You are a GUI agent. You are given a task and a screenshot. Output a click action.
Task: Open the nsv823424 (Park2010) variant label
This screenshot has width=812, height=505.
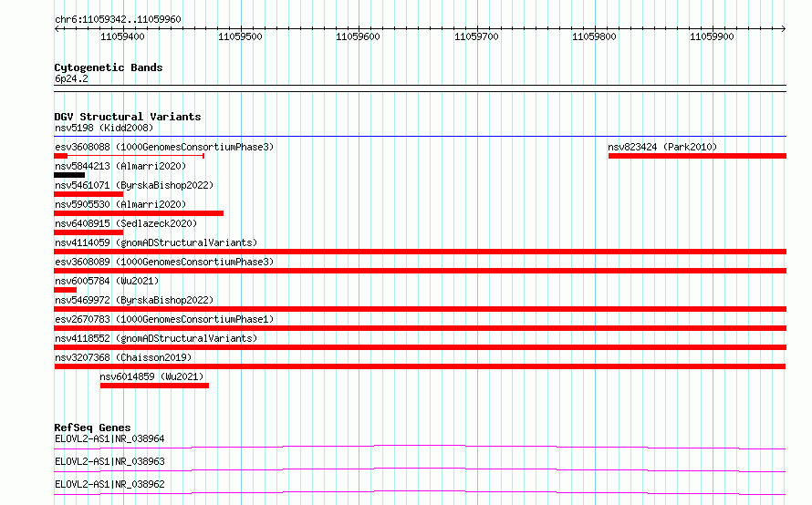click(x=662, y=147)
